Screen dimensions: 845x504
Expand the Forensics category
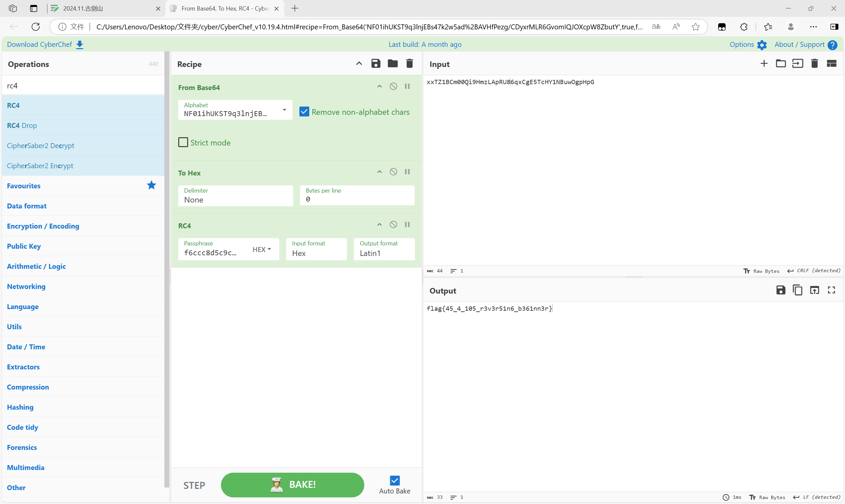pyautogui.click(x=83, y=447)
